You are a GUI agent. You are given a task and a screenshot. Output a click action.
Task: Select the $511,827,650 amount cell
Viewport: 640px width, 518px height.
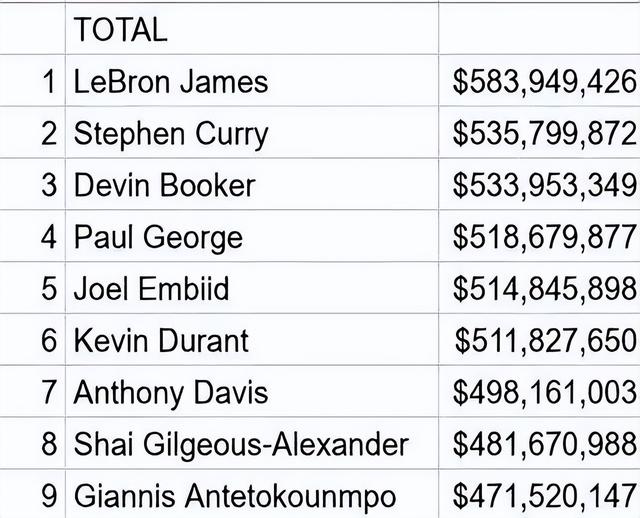540,340
